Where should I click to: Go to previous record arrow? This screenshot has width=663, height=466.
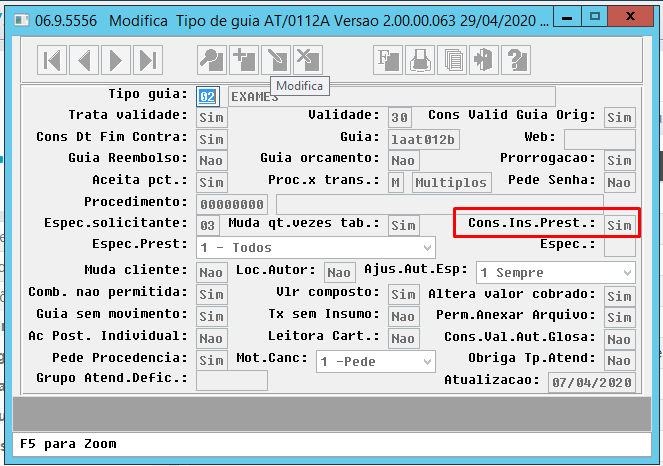84,60
